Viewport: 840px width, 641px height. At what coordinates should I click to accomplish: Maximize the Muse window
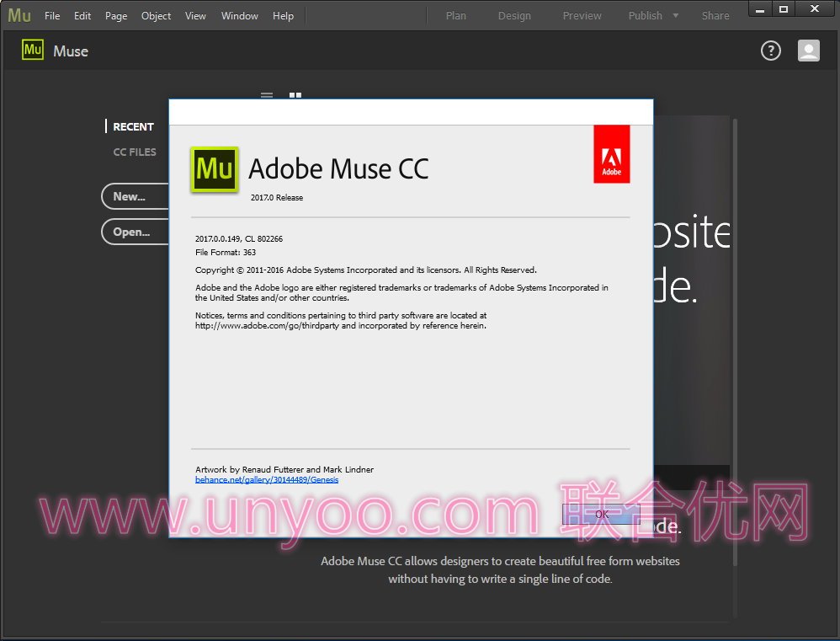pyautogui.click(x=784, y=9)
